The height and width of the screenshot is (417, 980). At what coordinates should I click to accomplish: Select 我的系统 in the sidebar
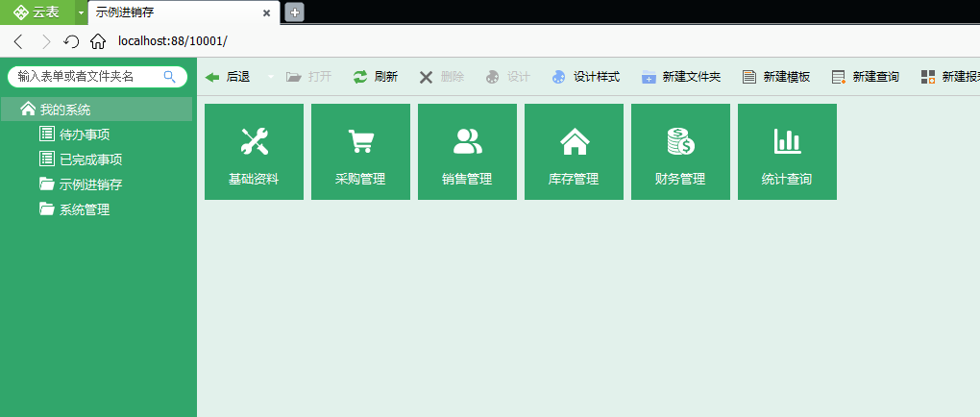pyautogui.click(x=96, y=110)
